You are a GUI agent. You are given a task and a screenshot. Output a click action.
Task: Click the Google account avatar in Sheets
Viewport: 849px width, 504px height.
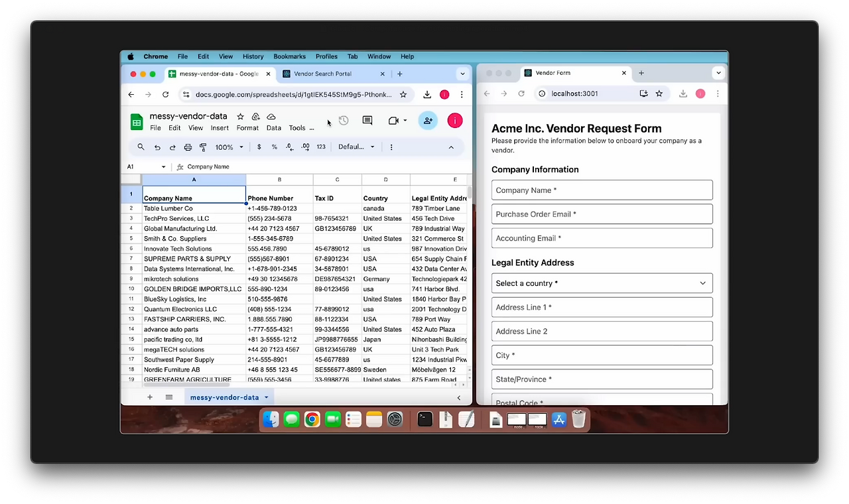[x=454, y=121]
